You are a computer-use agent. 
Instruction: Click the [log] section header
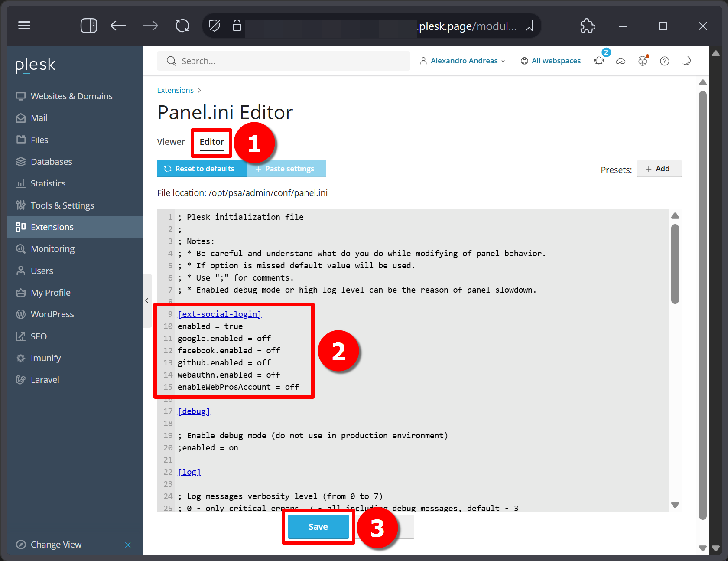[189, 472]
